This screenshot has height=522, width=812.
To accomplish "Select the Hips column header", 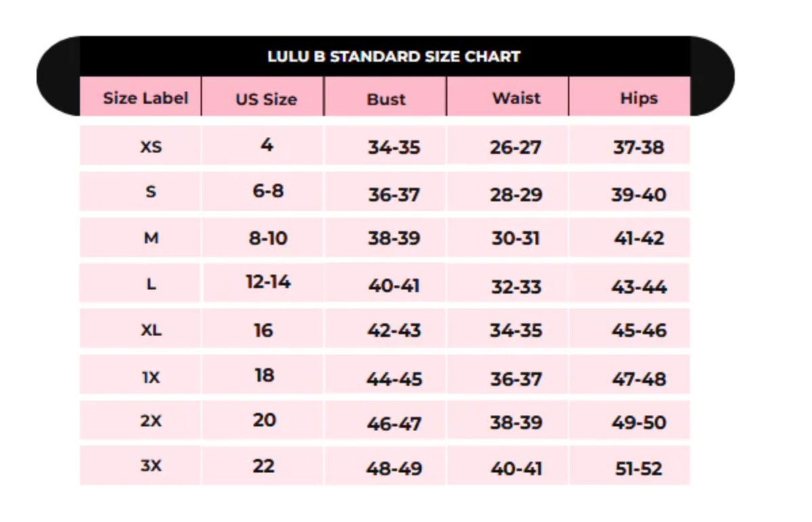I will click(638, 98).
